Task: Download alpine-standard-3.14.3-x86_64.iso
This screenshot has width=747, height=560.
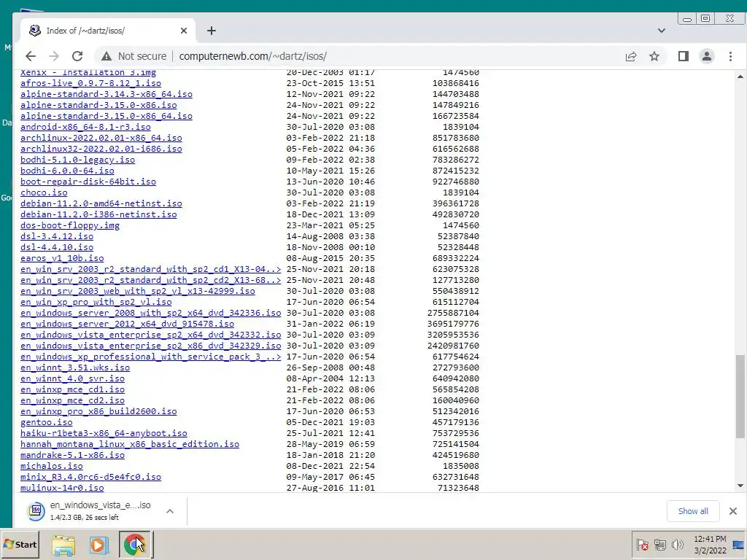Action: click(107, 94)
